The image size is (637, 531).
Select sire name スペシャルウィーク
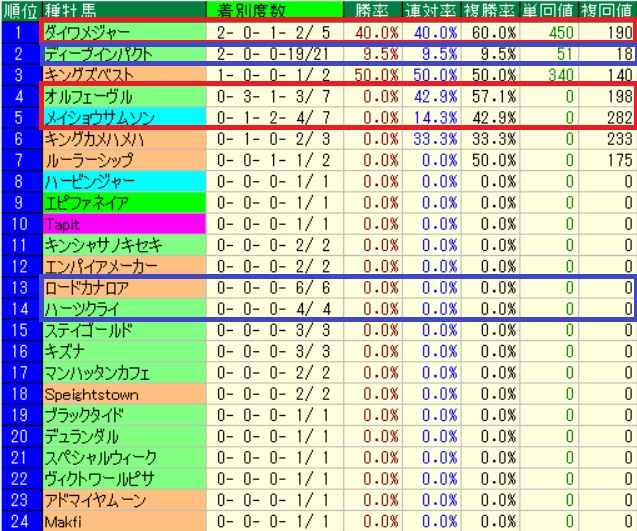coord(100,458)
